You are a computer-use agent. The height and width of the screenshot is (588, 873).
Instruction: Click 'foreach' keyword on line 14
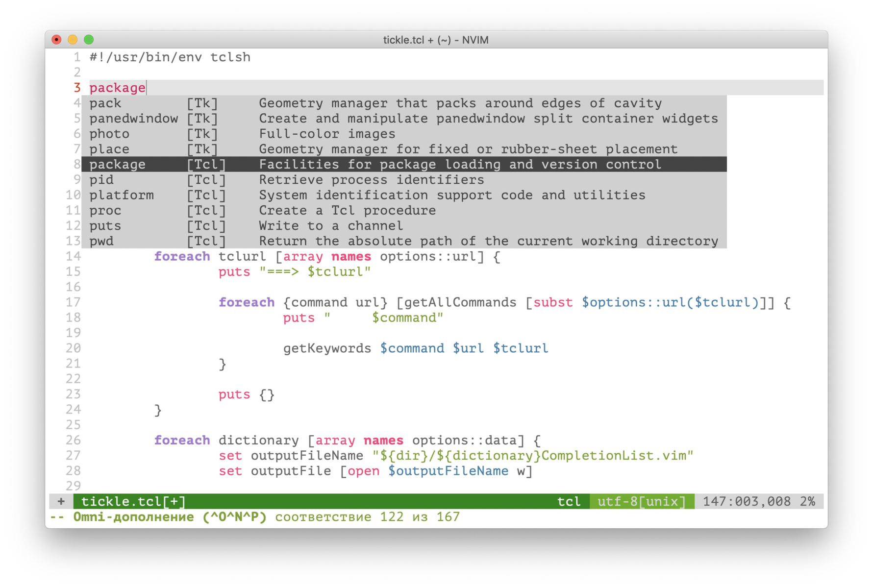tap(182, 256)
